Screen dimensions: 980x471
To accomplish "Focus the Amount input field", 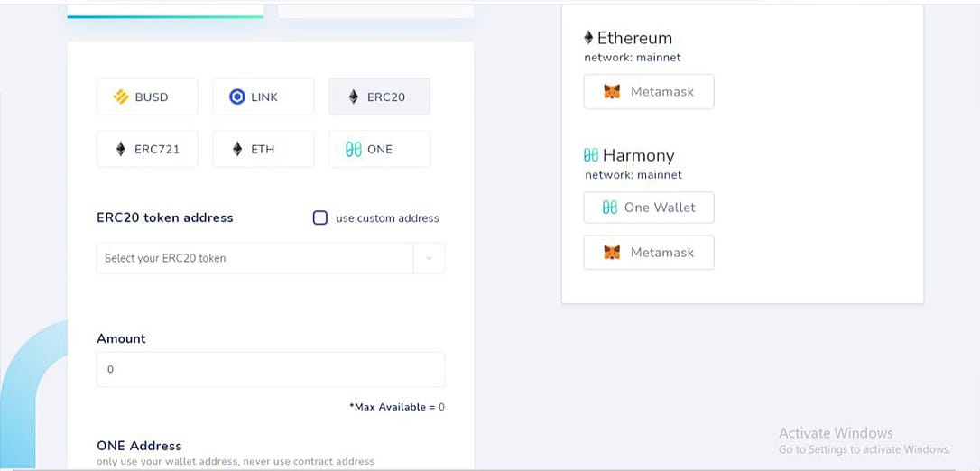I will click(271, 369).
